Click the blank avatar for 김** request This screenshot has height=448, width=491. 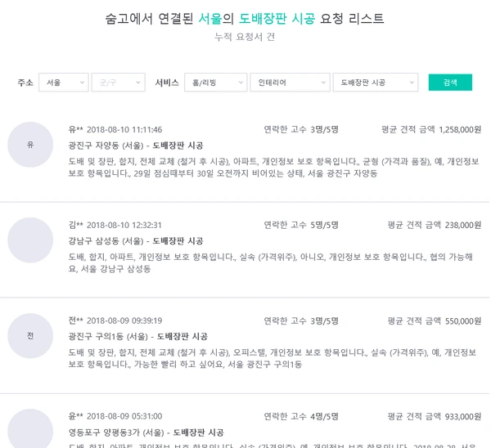(30, 240)
